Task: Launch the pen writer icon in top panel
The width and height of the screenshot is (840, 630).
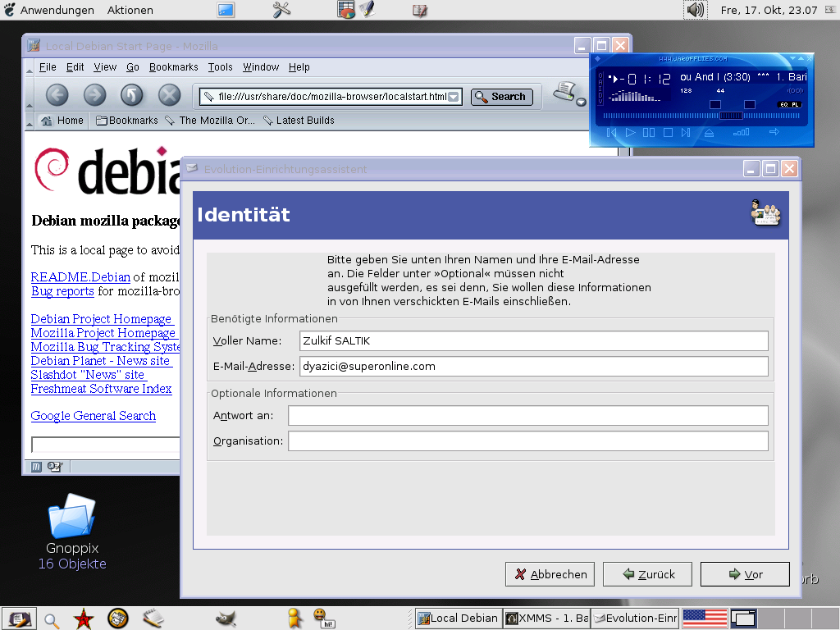Action: pyautogui.click(x=367, y=10)
